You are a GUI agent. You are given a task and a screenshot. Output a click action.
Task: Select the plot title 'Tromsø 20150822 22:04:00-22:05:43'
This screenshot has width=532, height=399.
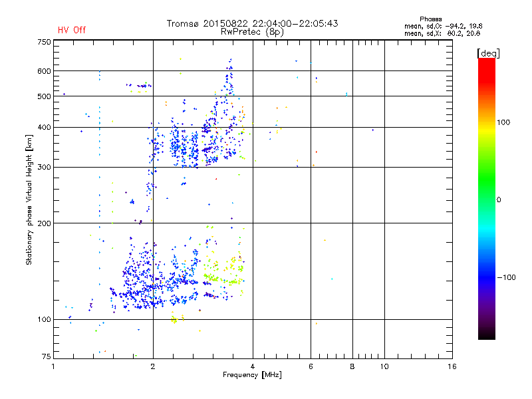tap(252, 23)
